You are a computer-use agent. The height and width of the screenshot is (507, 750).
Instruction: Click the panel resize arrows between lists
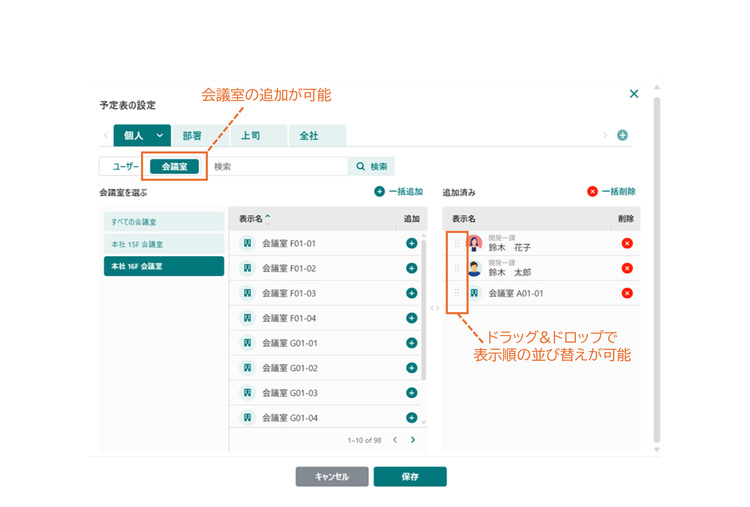(x=434, y=308)
